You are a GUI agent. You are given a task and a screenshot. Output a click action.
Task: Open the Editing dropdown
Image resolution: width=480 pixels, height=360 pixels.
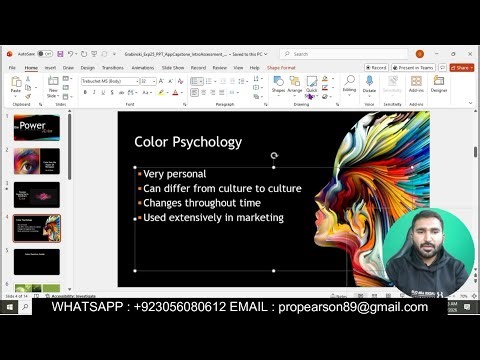[x=349, y=86]
